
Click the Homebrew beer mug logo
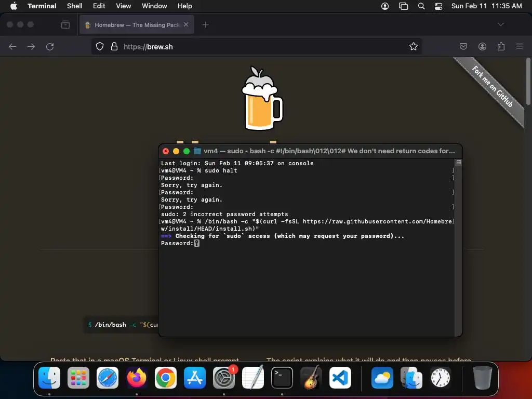pos(262,98)
